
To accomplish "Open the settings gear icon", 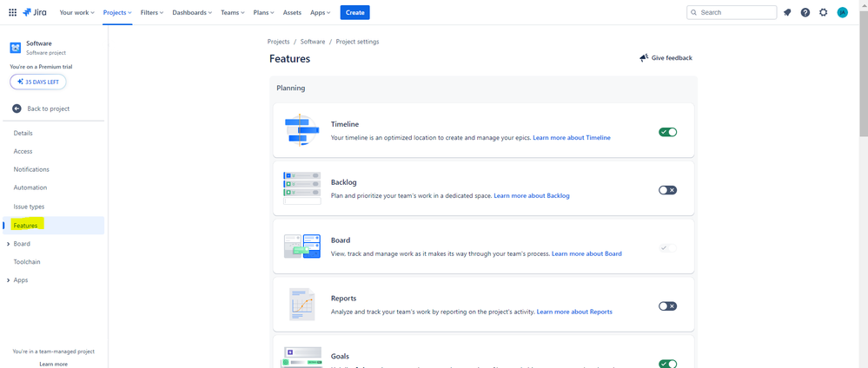I will click(823, 12).
